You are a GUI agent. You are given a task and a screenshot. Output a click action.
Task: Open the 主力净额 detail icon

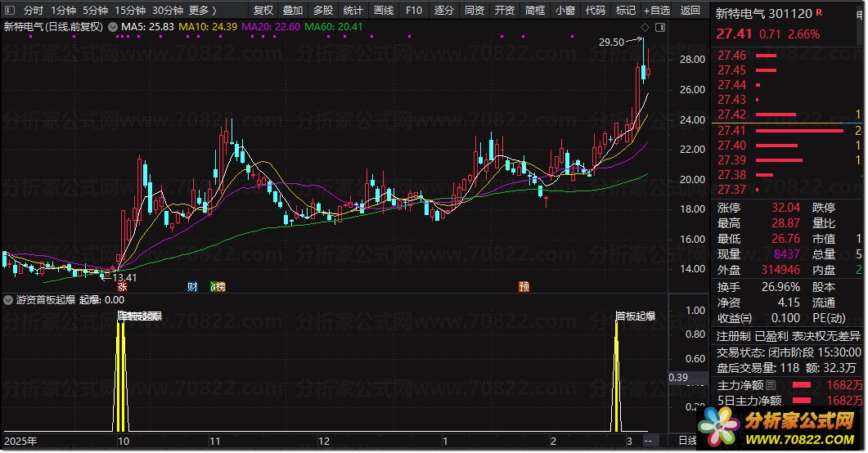pos(770,385)
